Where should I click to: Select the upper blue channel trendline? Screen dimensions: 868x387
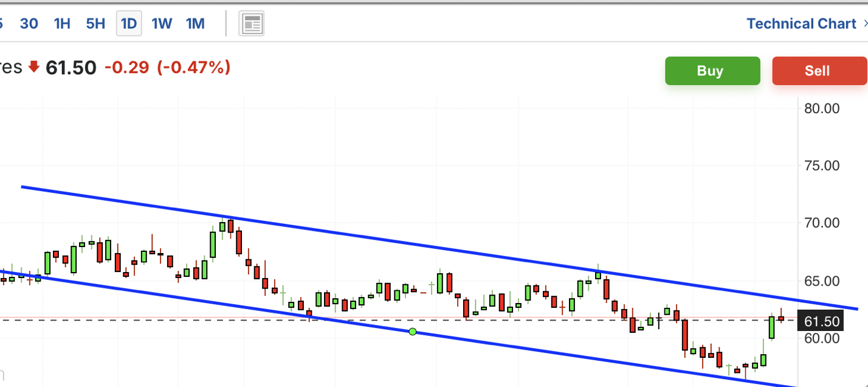coord(439,248)
